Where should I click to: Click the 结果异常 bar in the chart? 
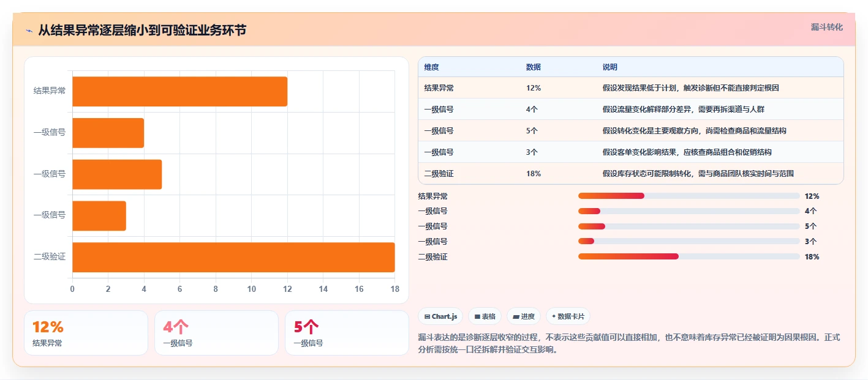[x=179, y=91]
